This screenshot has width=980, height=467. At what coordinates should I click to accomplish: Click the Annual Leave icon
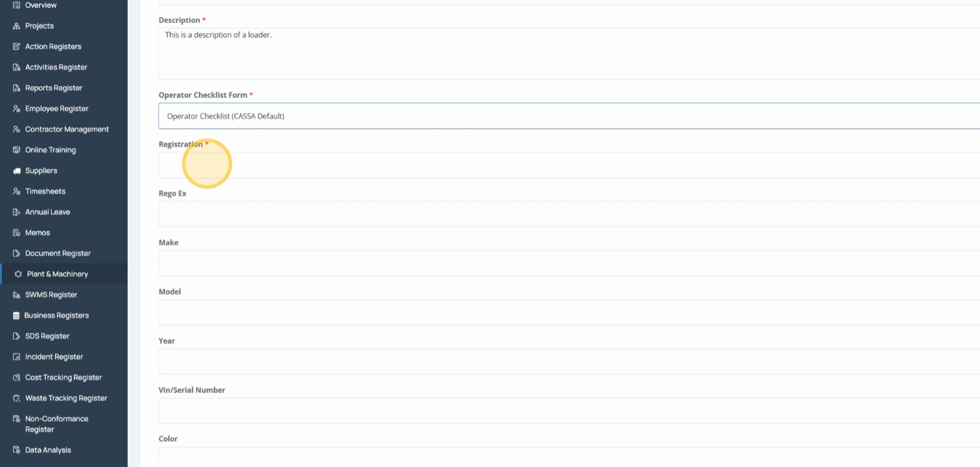[x=17, y=212]
